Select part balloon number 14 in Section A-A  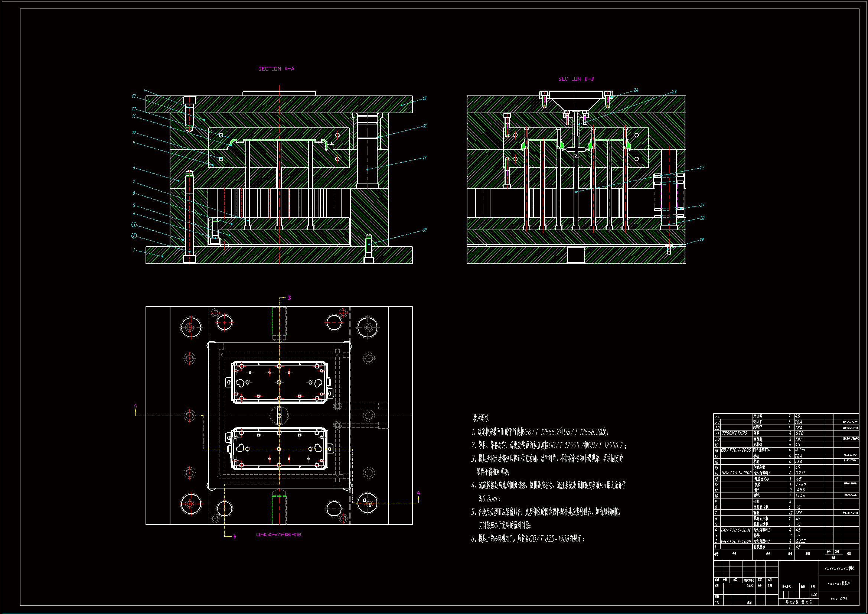click(145, 91)
